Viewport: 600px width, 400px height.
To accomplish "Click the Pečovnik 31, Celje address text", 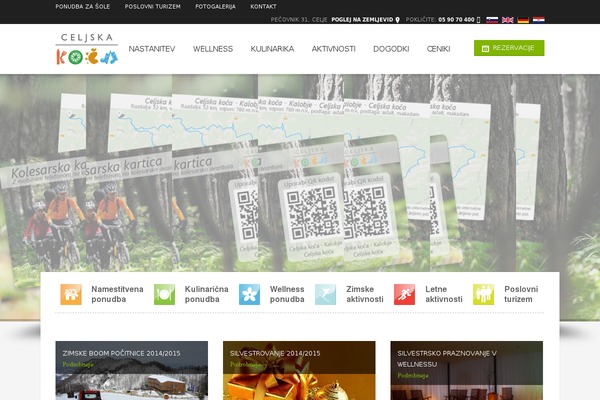I will coord(298,20).
